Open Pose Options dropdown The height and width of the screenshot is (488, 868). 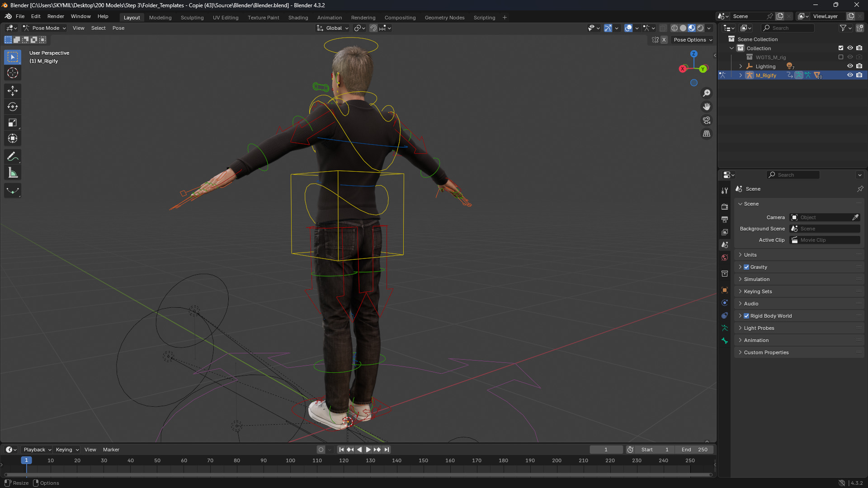[693, 40]
